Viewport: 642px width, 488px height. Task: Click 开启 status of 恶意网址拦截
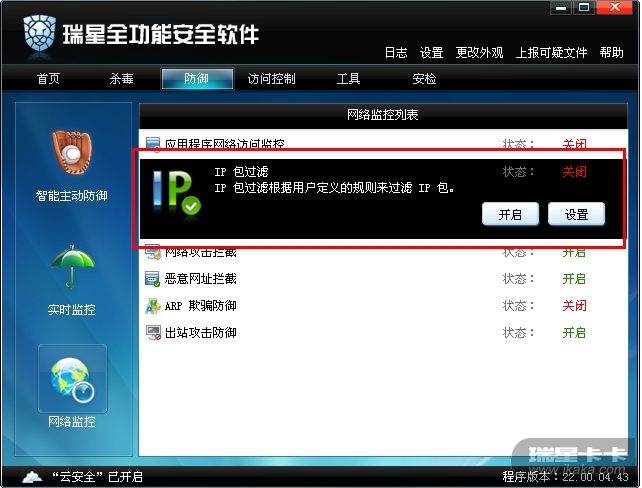click(x=574, y=279)
